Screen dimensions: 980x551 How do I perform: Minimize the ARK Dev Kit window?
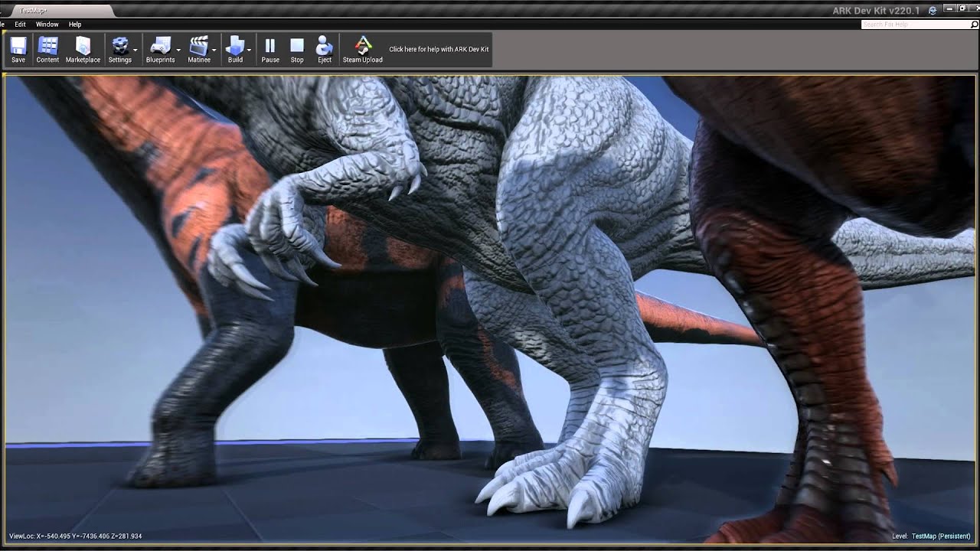[x=950, y=8]
